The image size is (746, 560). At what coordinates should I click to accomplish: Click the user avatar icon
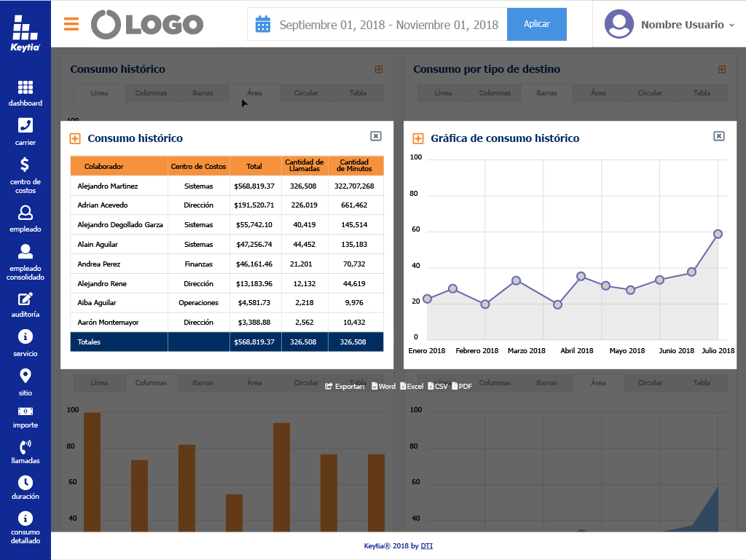coord(619,24)
